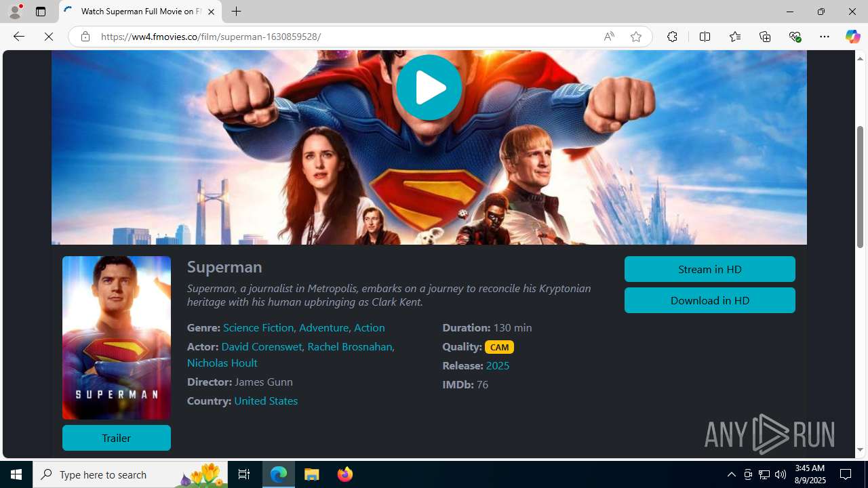Toggle Split screen view

[705, 37]
